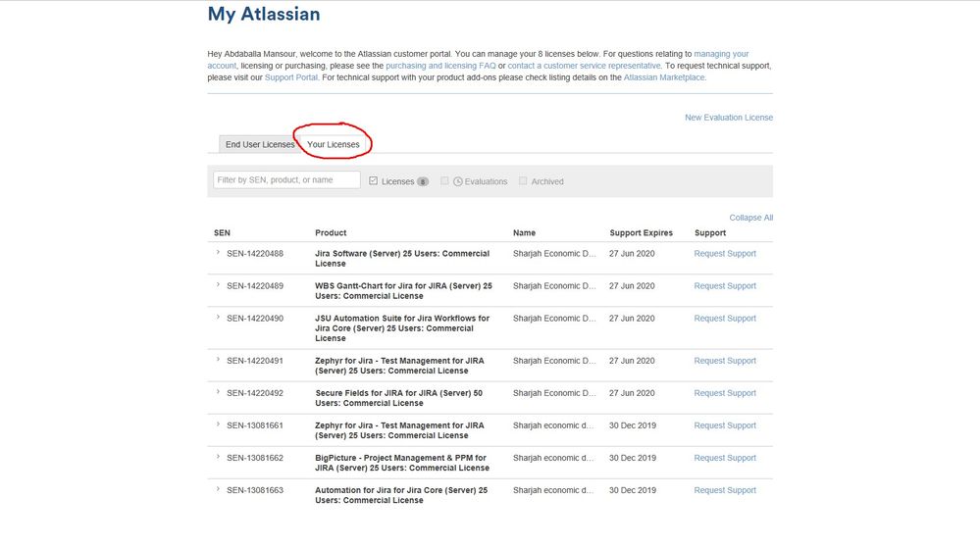Enable the Evaluations filter checkbox
Image resolution: width=980 pixels, height=548 pixels.
pos(444,180)
